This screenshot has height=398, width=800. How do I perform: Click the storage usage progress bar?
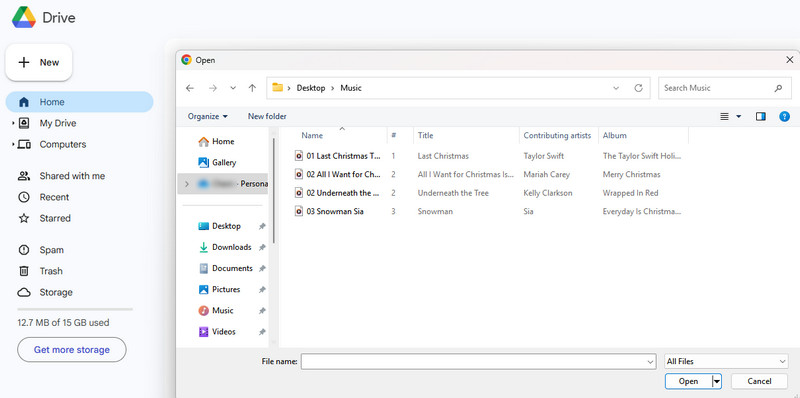click(75, 309)
